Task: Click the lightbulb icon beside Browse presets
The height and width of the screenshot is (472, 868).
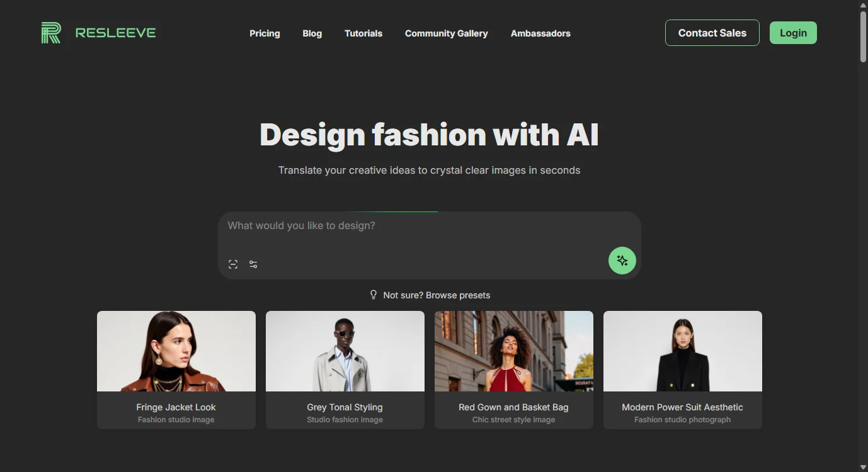Action: [374, 295]
